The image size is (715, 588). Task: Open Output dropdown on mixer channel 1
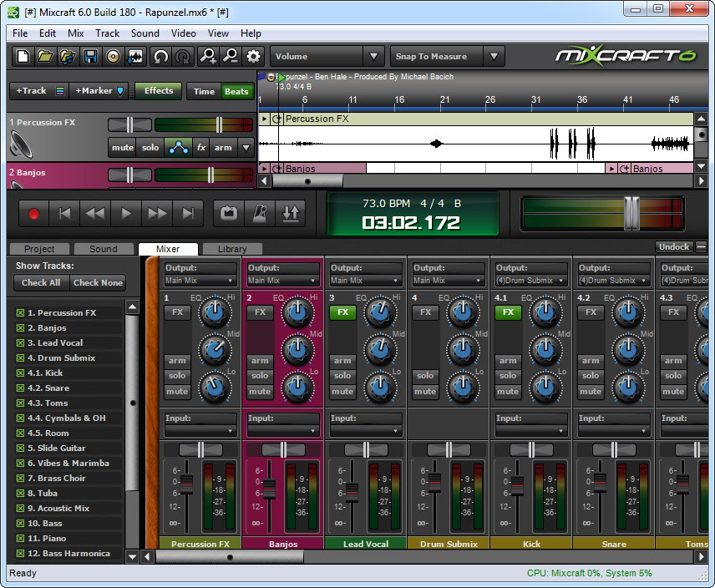200,281
